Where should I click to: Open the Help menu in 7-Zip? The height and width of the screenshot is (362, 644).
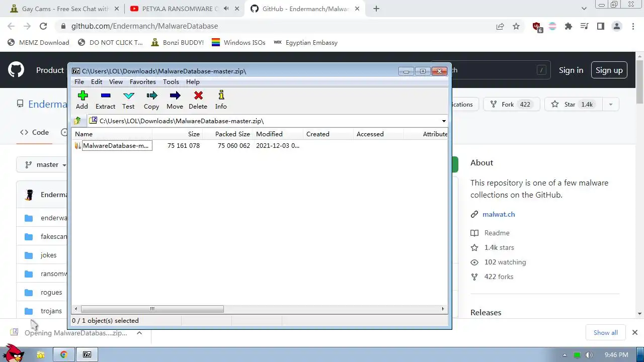tap(193, 82)
